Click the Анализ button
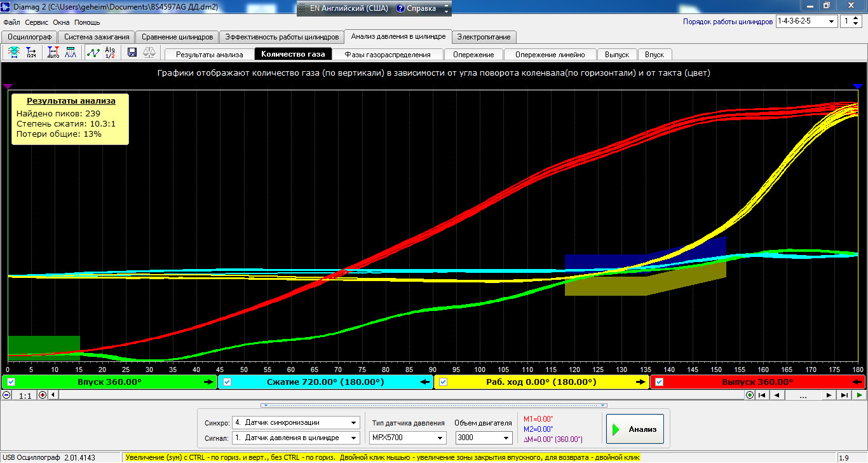Viewport: 868px width, 463px height. 635,429
